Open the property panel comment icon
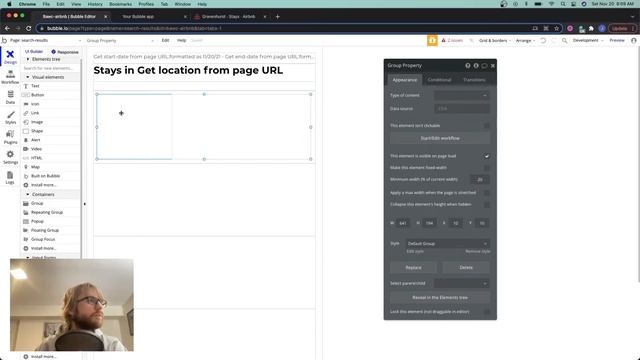 [484, 65]
